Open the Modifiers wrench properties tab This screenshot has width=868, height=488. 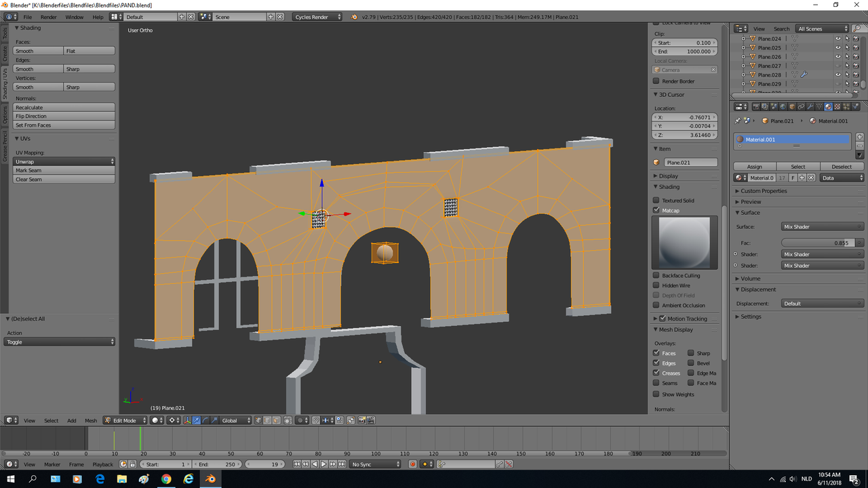(x=810, y=106)
